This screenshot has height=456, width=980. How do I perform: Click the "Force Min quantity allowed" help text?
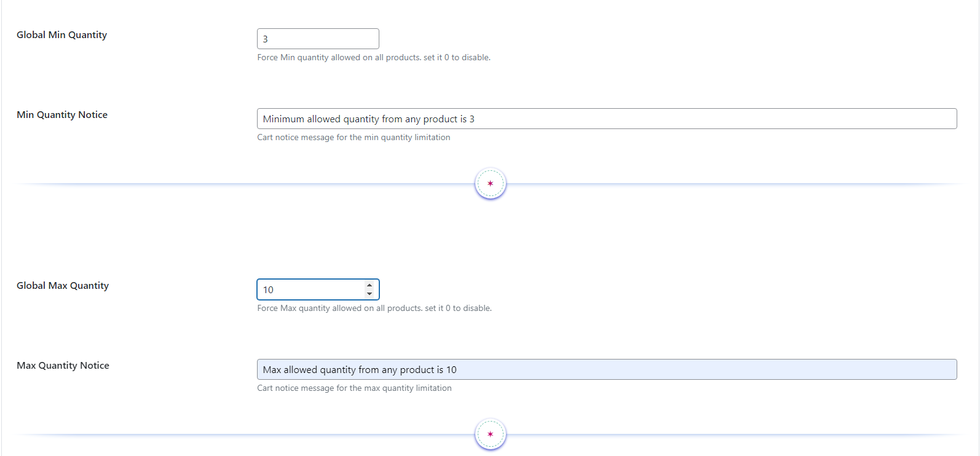(x=373, y=58)
